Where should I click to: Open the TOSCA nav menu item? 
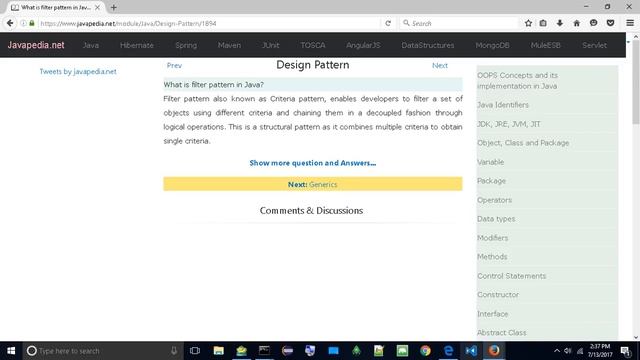coord(313,45)
